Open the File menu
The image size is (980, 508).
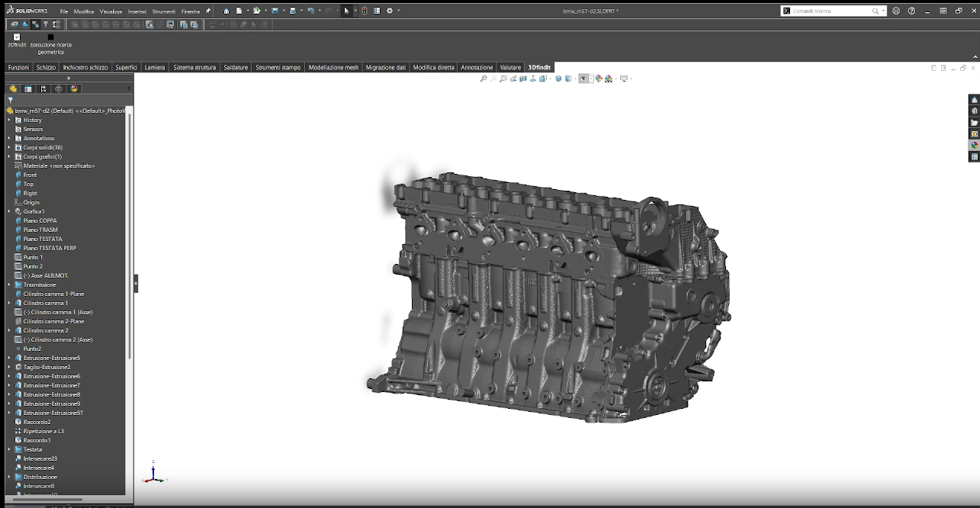point(64,11)
